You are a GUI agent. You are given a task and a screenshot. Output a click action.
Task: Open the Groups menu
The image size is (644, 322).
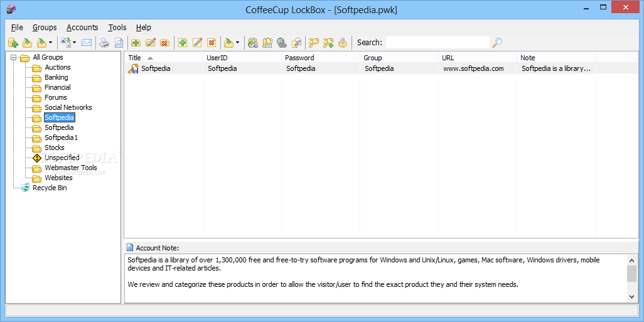click(45, 28)
